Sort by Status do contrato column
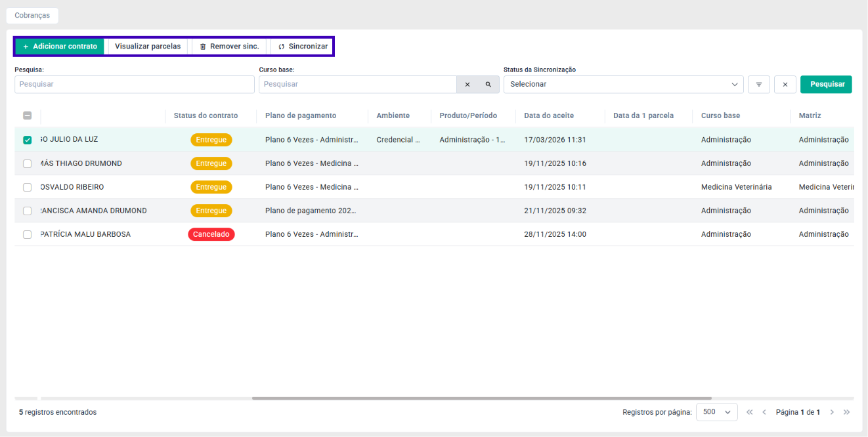Image resolution: width=868 pixels, height=437 pixels. [206, 115]
